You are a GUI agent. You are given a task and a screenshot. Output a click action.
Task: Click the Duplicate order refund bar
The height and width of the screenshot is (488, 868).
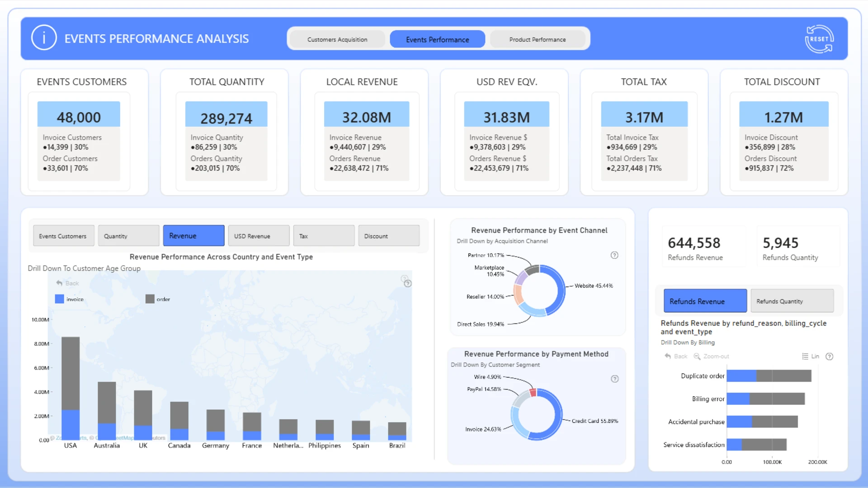click(x=769, y=376)
